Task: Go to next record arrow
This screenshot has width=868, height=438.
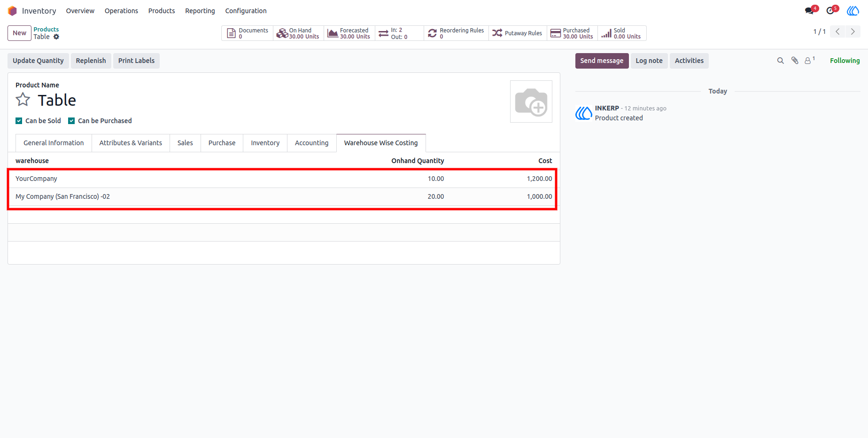Action: [853, 31]
